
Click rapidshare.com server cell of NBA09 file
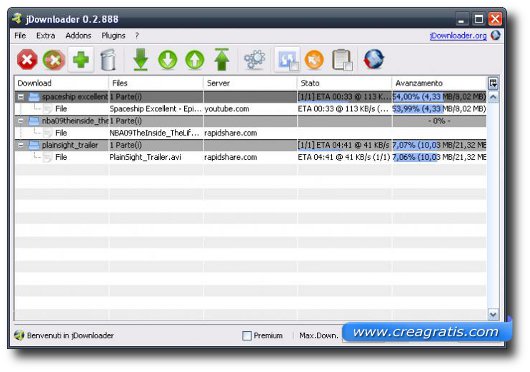(250, 133)
